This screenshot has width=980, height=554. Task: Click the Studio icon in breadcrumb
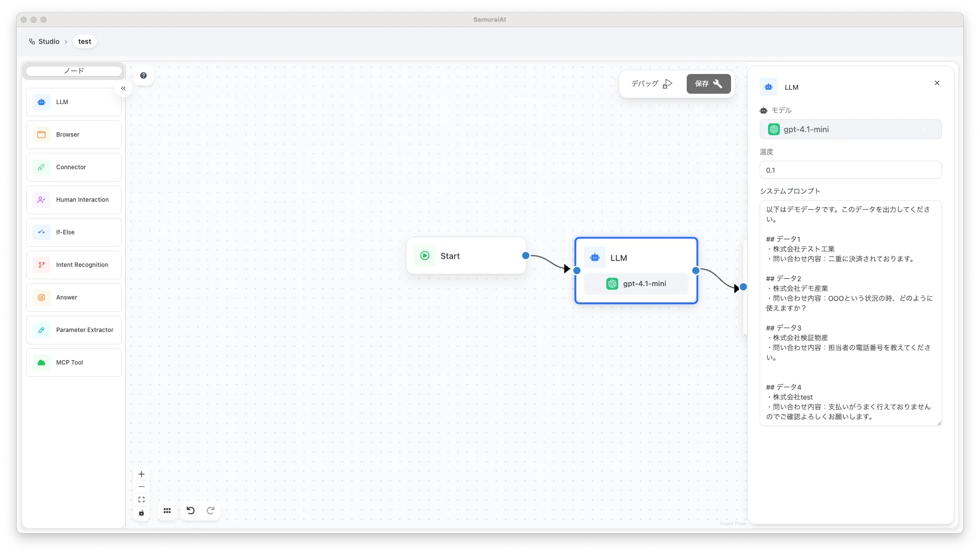(32, 41)
